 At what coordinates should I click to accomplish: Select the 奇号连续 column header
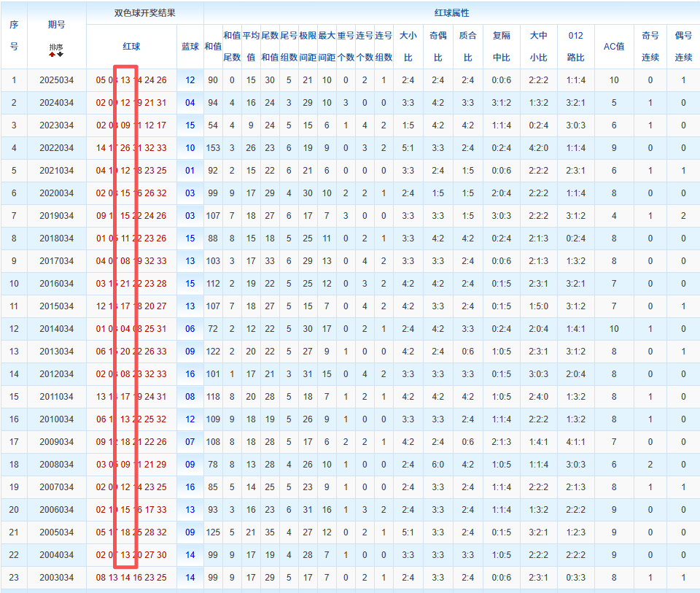coord(650,47)
